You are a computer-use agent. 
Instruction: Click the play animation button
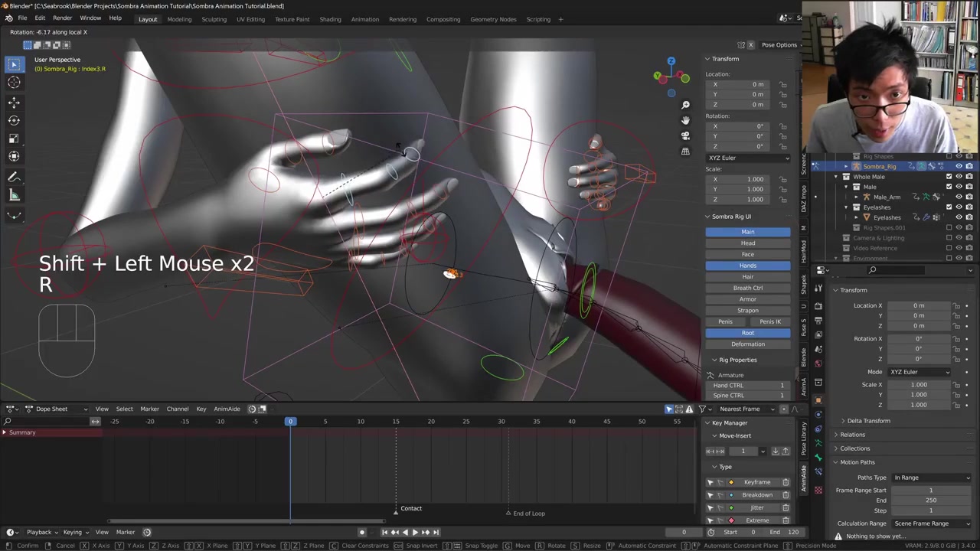click(x=415, y=532)
